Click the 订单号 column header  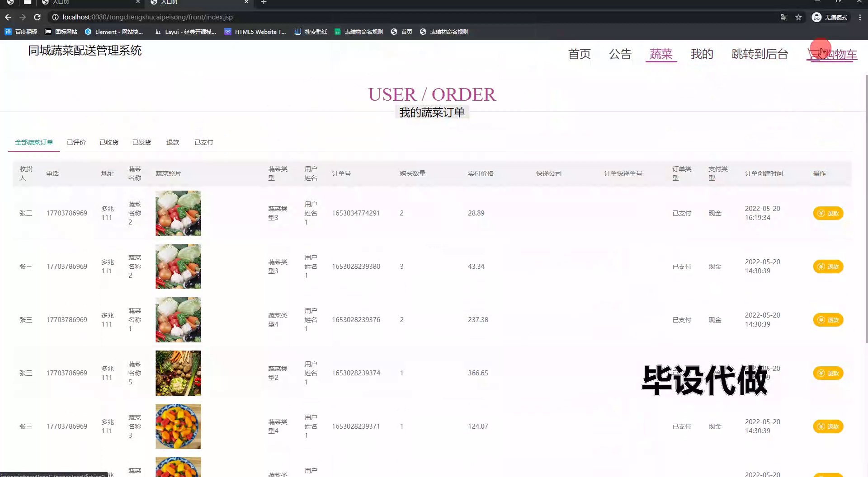coord(341,173)
